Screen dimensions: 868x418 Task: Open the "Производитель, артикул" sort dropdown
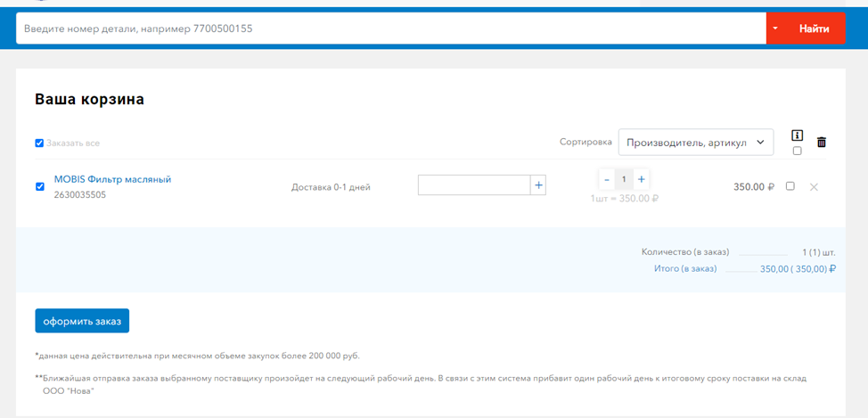coord(695,142)
